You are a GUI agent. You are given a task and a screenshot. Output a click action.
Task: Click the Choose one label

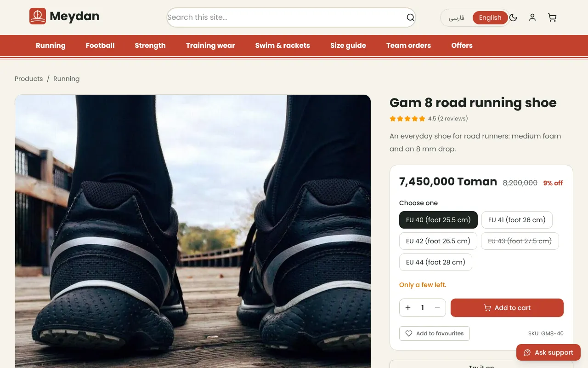[x=418, y=203]
